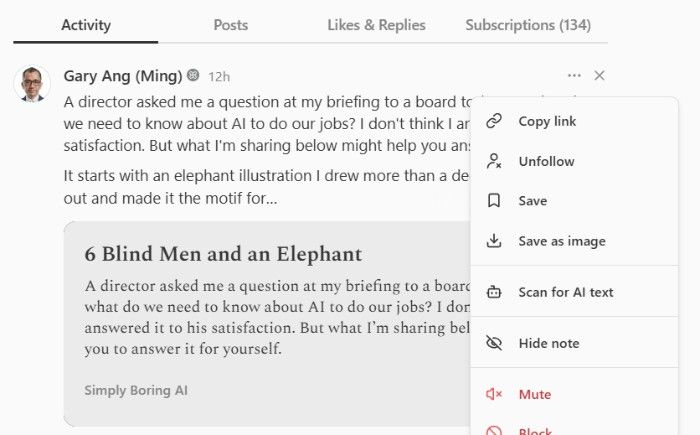Click the Scan for AI text robot icon
The image size is (700, 435).
pyautogui.click(x=494, y=292)
